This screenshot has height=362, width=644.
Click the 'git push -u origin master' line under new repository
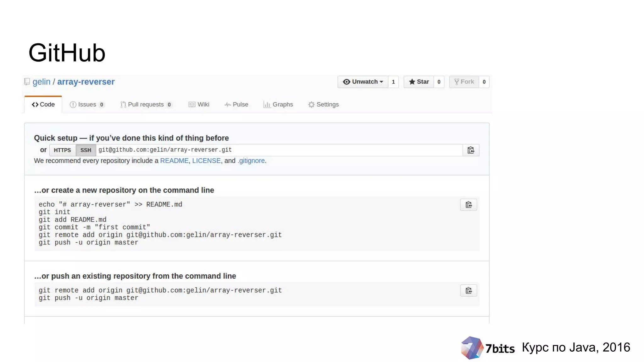[x=88, y=243]
